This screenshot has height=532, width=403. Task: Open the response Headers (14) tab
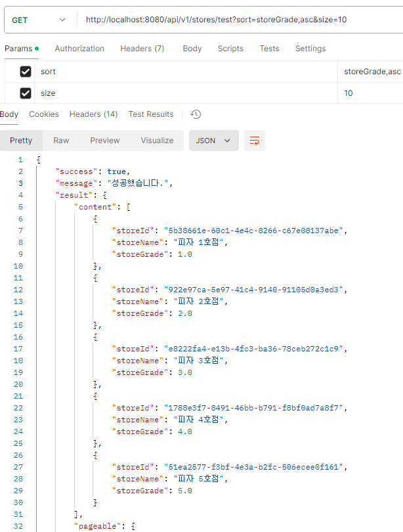pyautogui.click(x=94, y=114)
